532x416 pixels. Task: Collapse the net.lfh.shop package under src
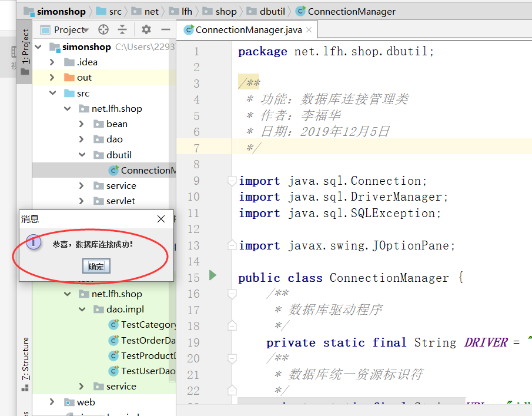67,109
